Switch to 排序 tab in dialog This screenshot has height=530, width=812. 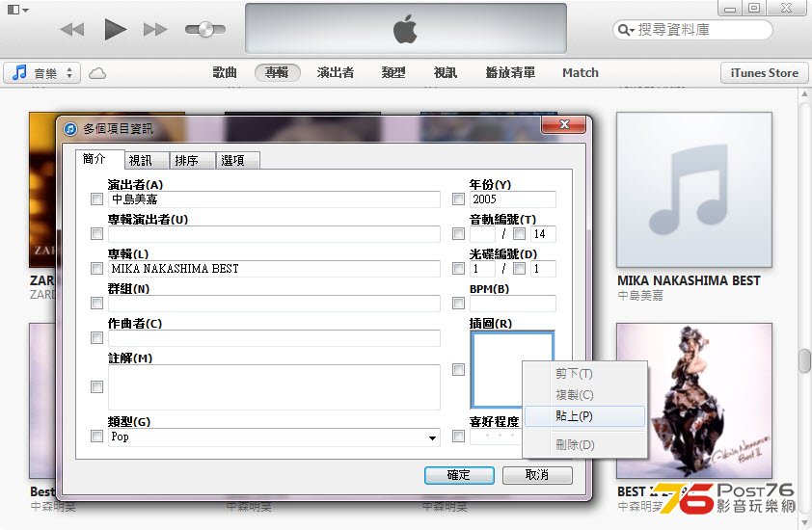(x=193, y=161)
